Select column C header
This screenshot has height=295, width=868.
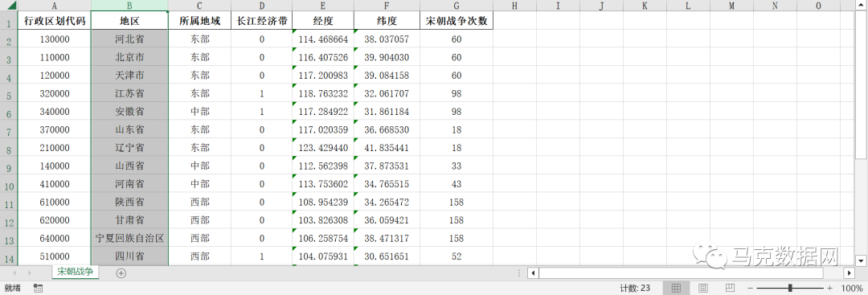pos(200,6)
